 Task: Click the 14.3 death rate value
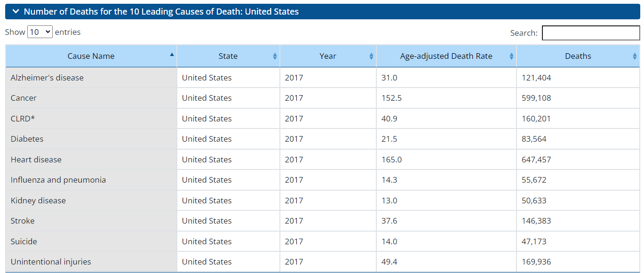tap(390, 180)
